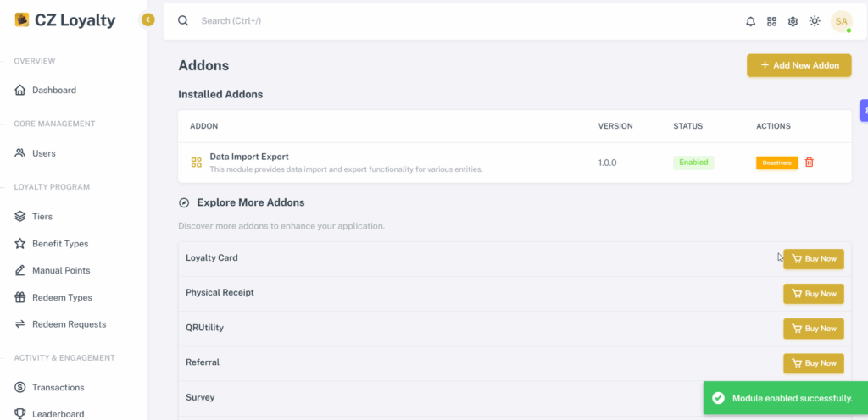Click the Data Import Export module icon

[x=196, y=163]
